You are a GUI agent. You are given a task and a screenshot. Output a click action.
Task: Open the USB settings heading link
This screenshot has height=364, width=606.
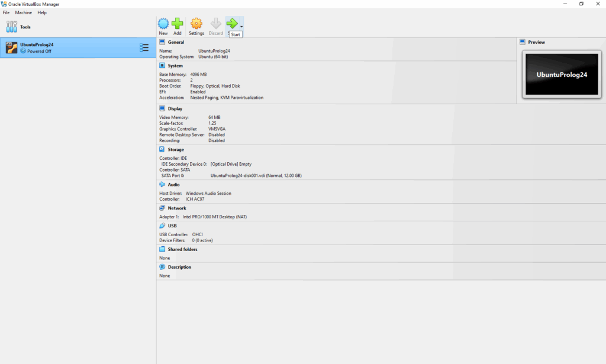172,226
